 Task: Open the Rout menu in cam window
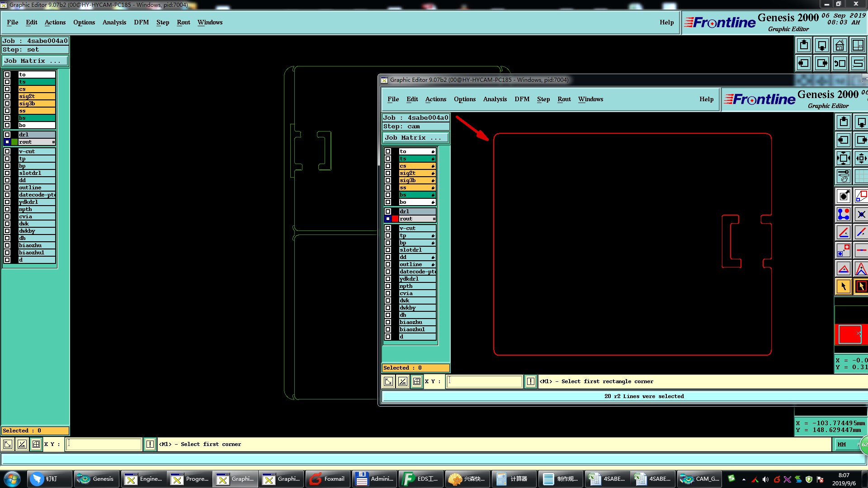564,99
